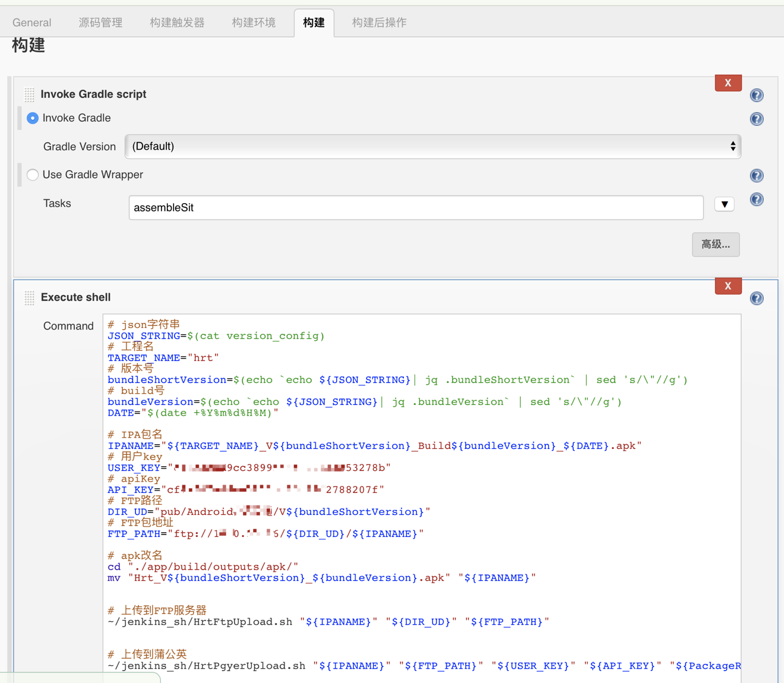This screenshot has height=683, width=784.
Task: Click inside the shell Command text area
Action: coord(422,498)
